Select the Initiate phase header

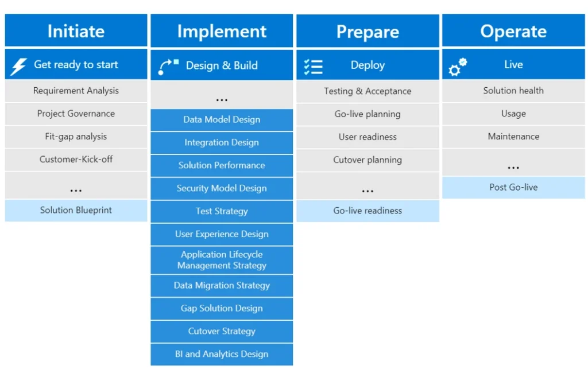pyautogui.click(x=76, y=30)
